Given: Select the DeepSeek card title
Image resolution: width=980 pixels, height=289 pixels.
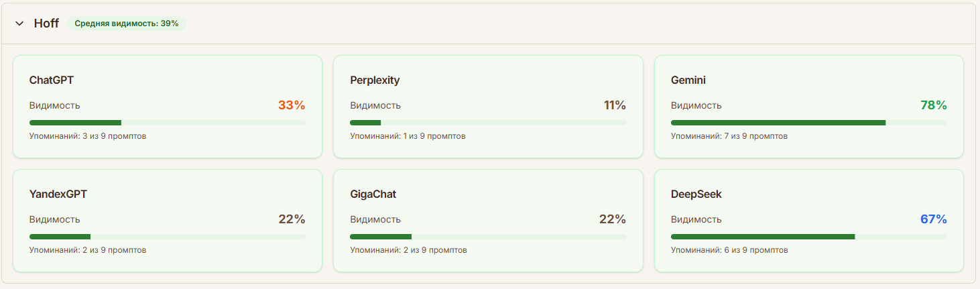Looking at the screenshot, I should tap(696, 194).
